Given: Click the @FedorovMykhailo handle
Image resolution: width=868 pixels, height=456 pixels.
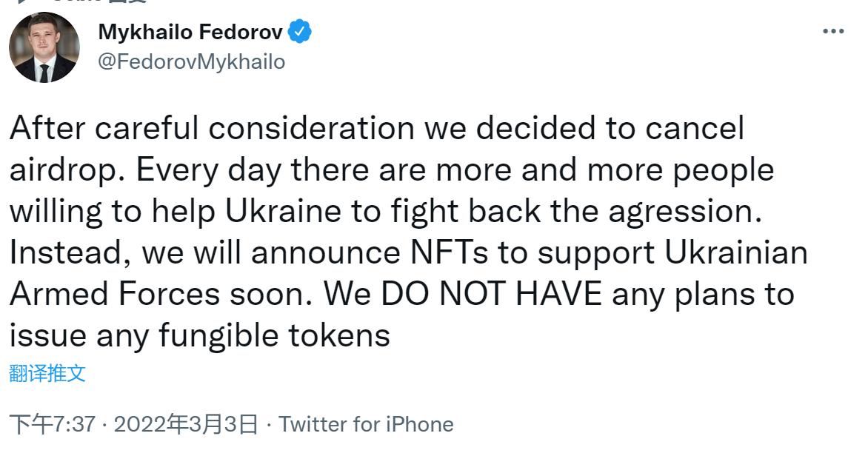Looking at the screenshot, I should 191,61.
